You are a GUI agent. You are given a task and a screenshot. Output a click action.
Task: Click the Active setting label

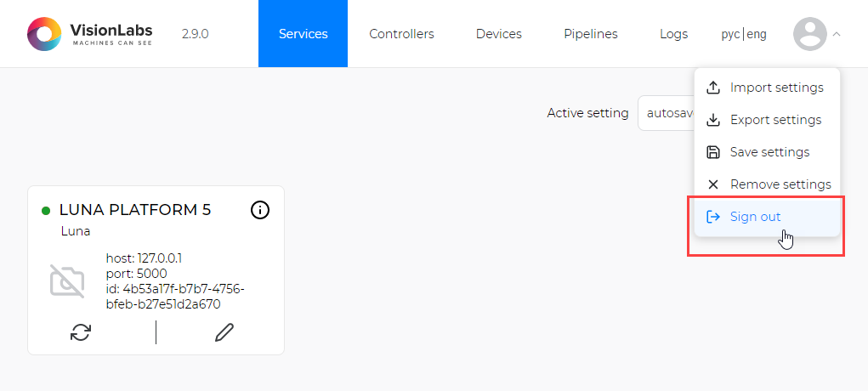click(x=588, y=113)
